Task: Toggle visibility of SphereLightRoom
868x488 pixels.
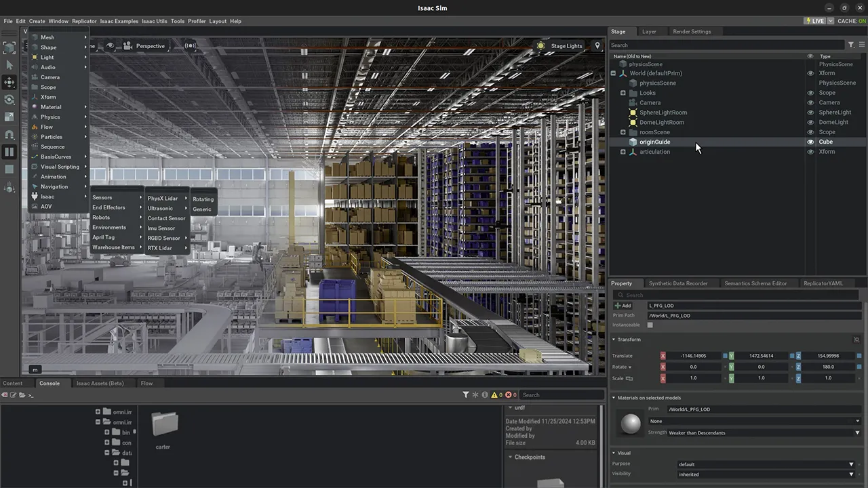Action: 810,113
